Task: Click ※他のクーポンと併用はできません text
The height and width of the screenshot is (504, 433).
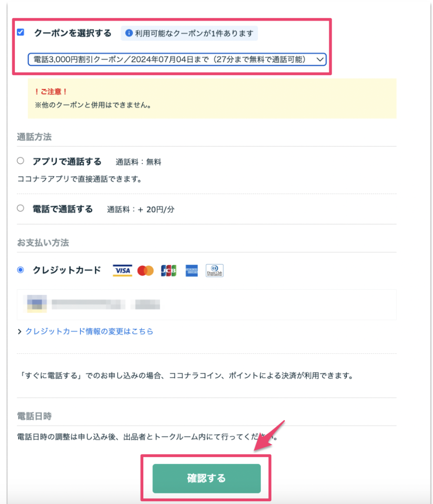Action: pyautogui.click(x=93, y=105)
